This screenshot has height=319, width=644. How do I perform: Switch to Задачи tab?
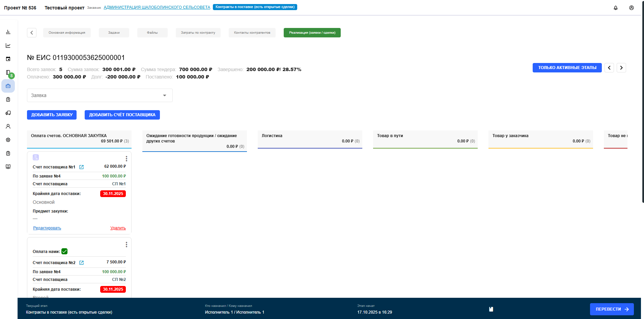pyautogui.click(x=114, y=33)
